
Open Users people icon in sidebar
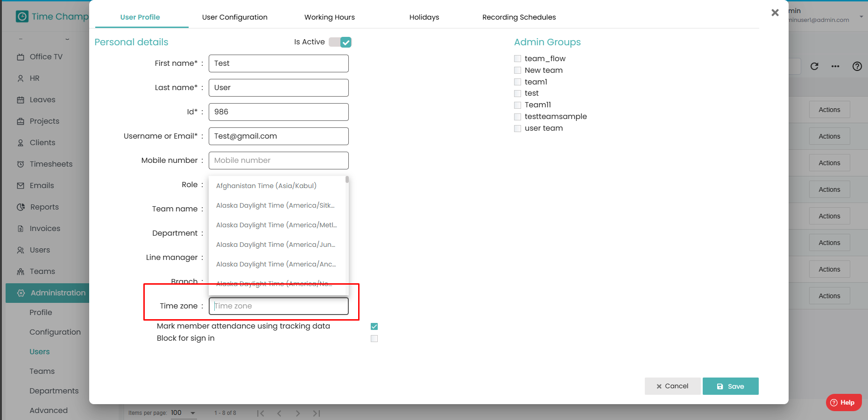21,250
